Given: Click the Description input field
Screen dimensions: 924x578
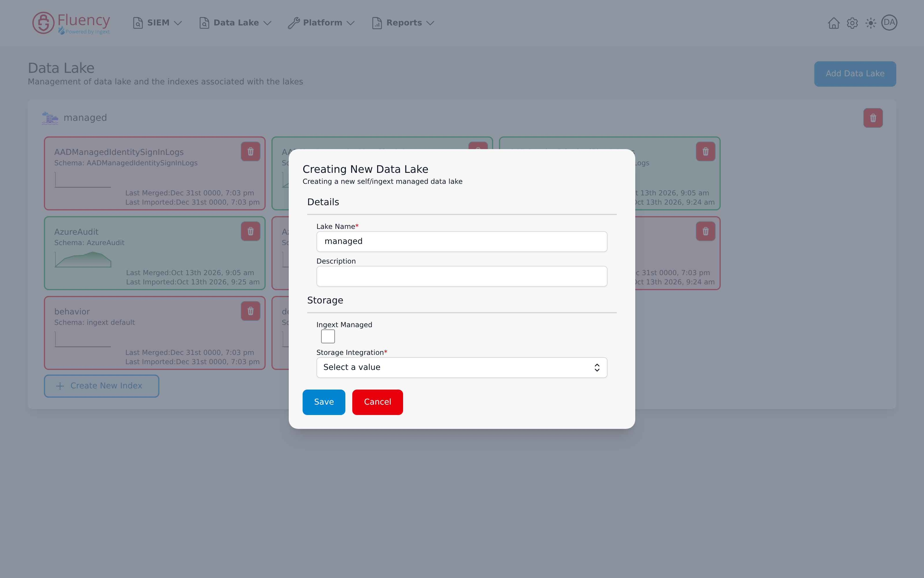Looking at the screenshot, I should (462, 276).
